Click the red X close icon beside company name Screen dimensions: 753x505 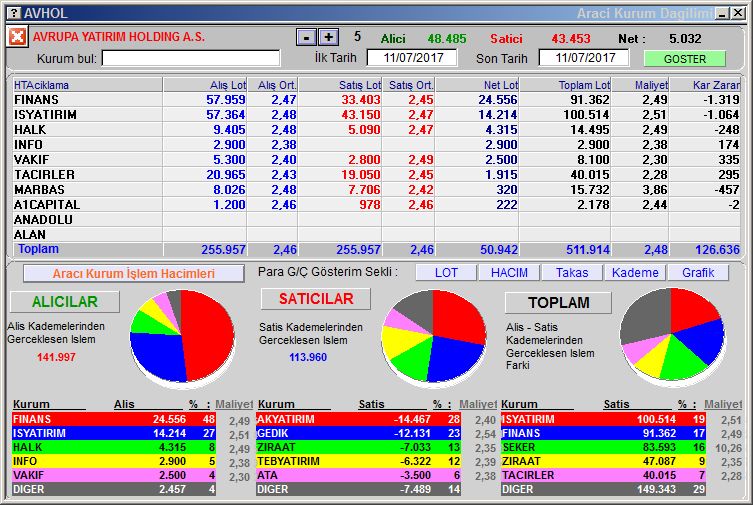[17, 36]
